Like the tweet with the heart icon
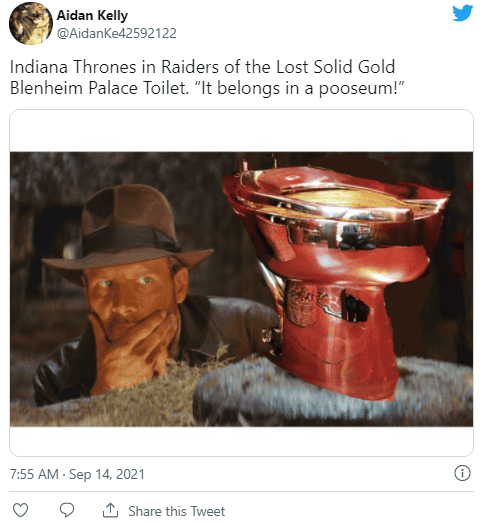This screenshot has width=484, height=523. [20, 510]
